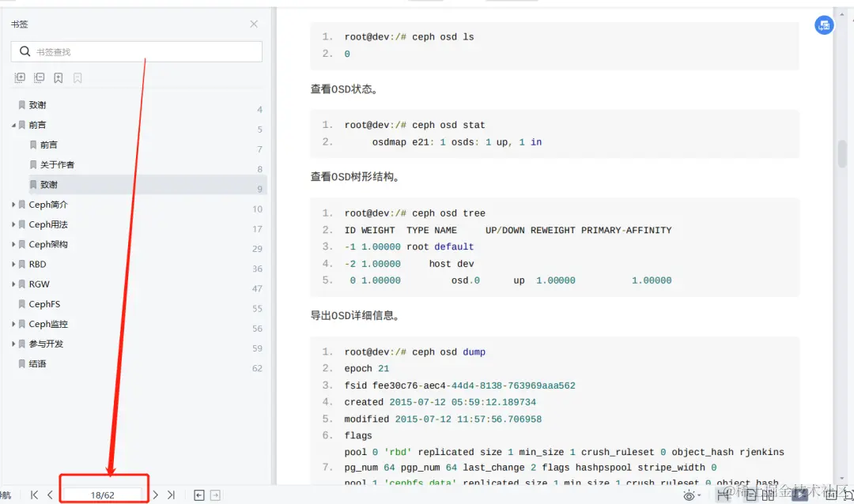Click the floating blue translate button

(x=824, y=25)
